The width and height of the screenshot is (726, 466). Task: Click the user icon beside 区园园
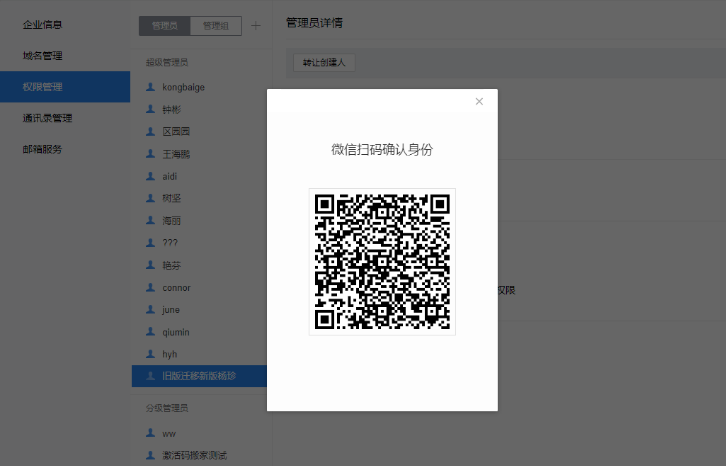[x=150, y=131]
